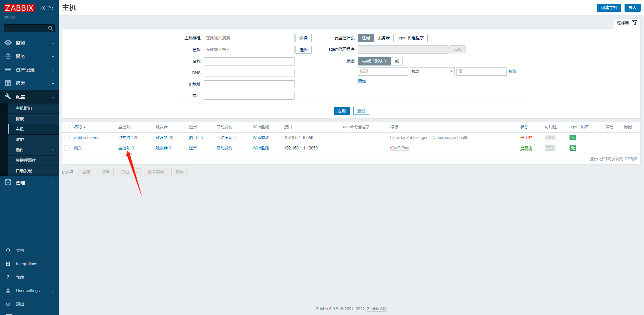Viewport: 644px width, 315px height.
Task: Expand the 动作 submenu arrow
Action: [x=53, y=150]
